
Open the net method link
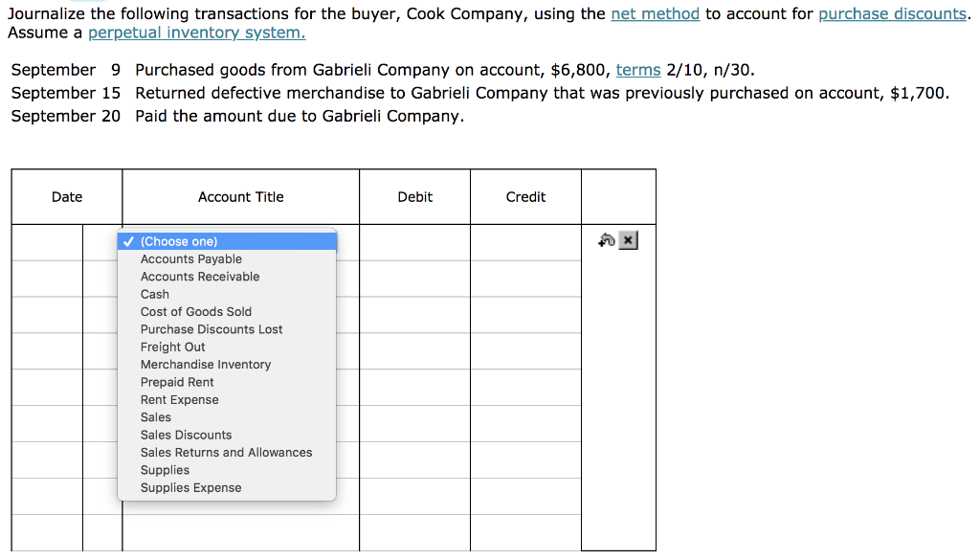pyautogui.click(x=655, y=13)
